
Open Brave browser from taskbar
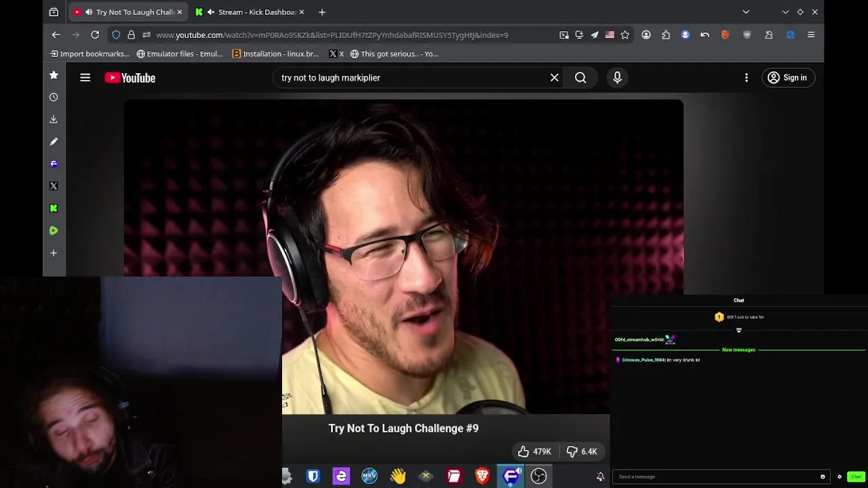(482, 476)
